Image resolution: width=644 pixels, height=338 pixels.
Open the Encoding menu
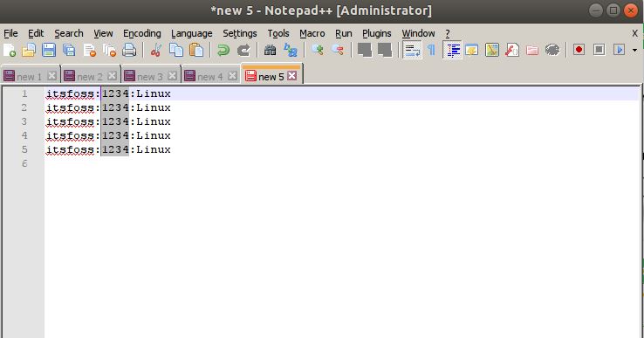[x=142, y=33]
